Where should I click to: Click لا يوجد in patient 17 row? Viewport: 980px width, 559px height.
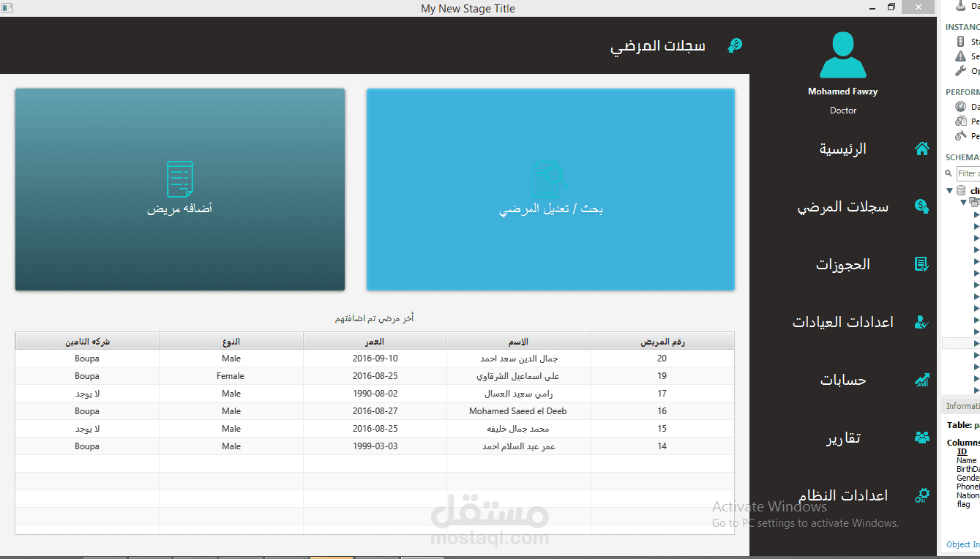point(87,394)
